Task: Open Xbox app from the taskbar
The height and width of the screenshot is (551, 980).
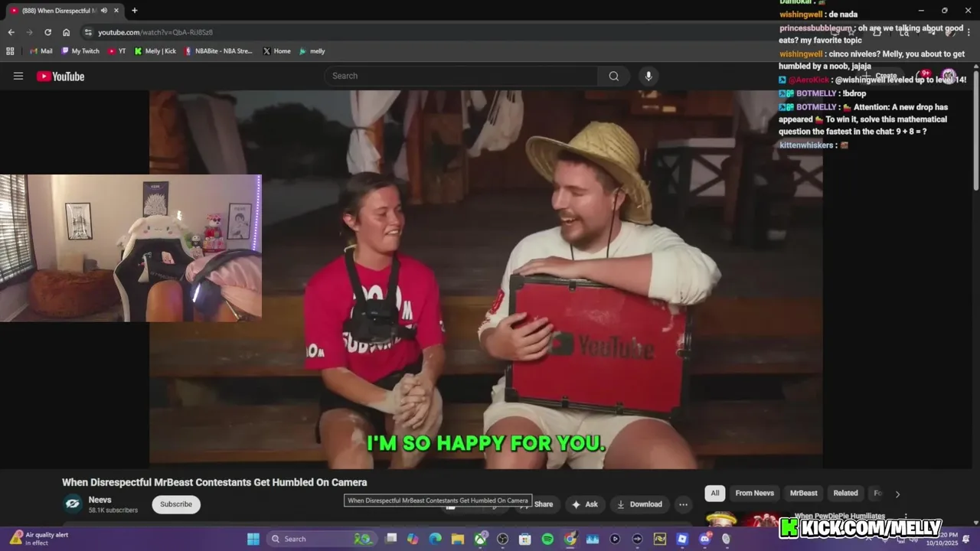Action: (480, 539)
